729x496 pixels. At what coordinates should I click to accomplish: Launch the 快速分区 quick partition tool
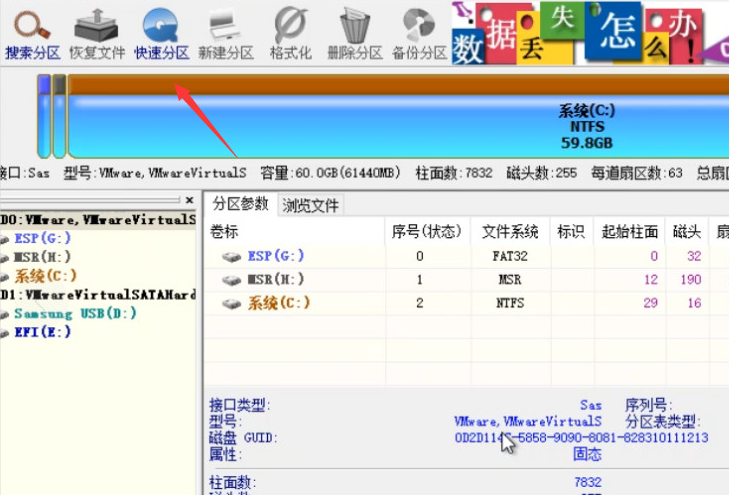[x=161, y=34]
